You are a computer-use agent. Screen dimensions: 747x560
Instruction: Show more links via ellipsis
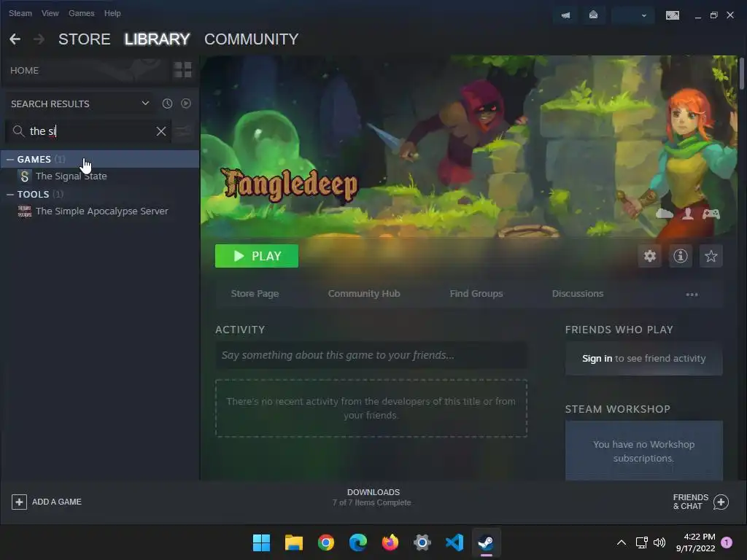tap(692, 295)
